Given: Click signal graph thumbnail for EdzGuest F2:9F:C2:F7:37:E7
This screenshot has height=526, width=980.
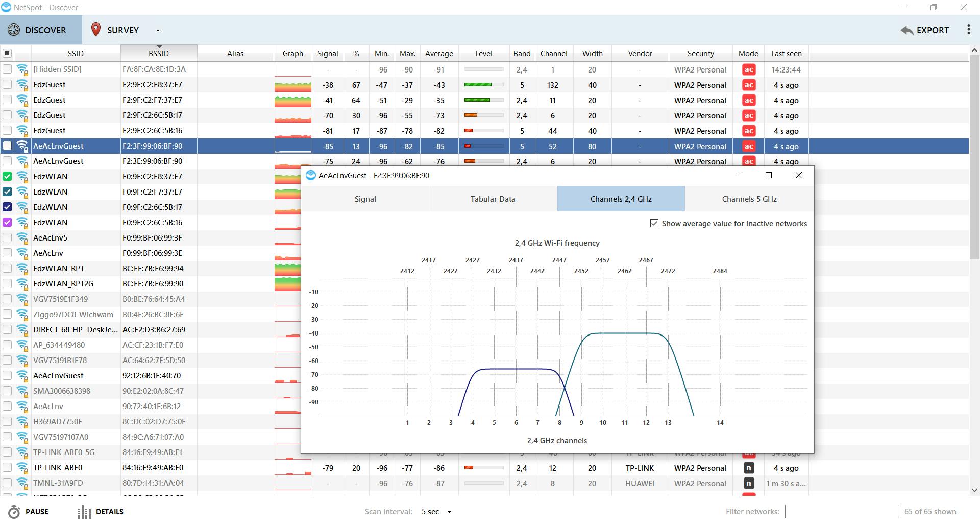Looking at the screenshot, I should point(293,100).
